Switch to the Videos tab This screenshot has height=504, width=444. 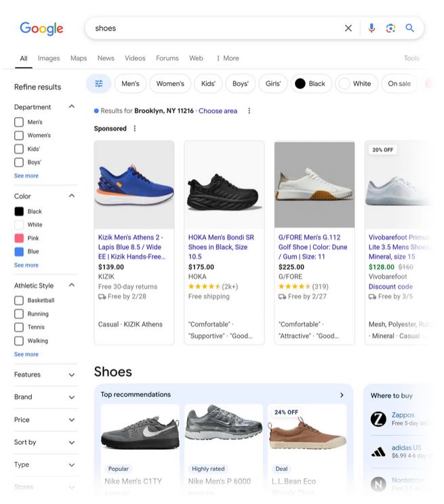pos(135,58)
